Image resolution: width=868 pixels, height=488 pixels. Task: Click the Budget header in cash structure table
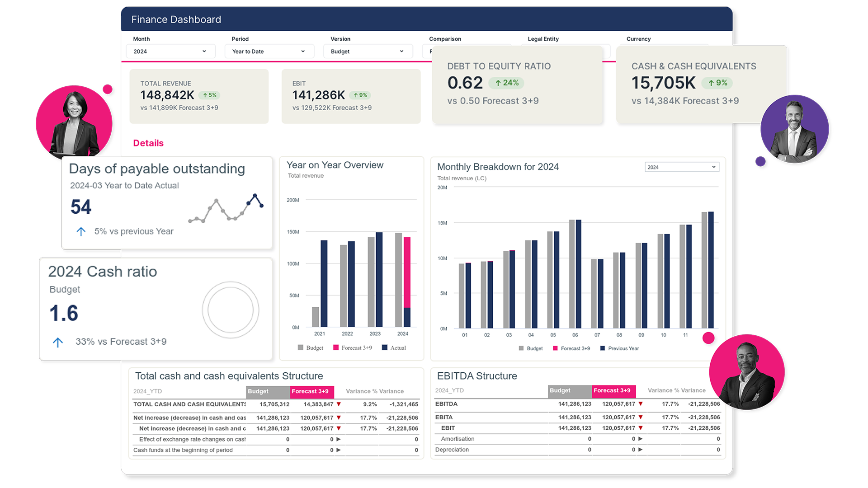[x=268, y=392]
